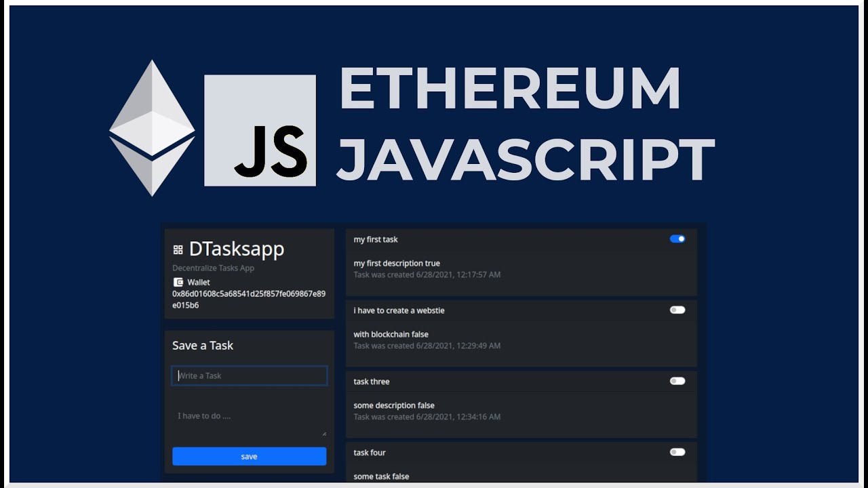The height and width of the screenshot is (488, 868).
Task: Turn off the 'my first task' toggle
Action: (677, 239)
